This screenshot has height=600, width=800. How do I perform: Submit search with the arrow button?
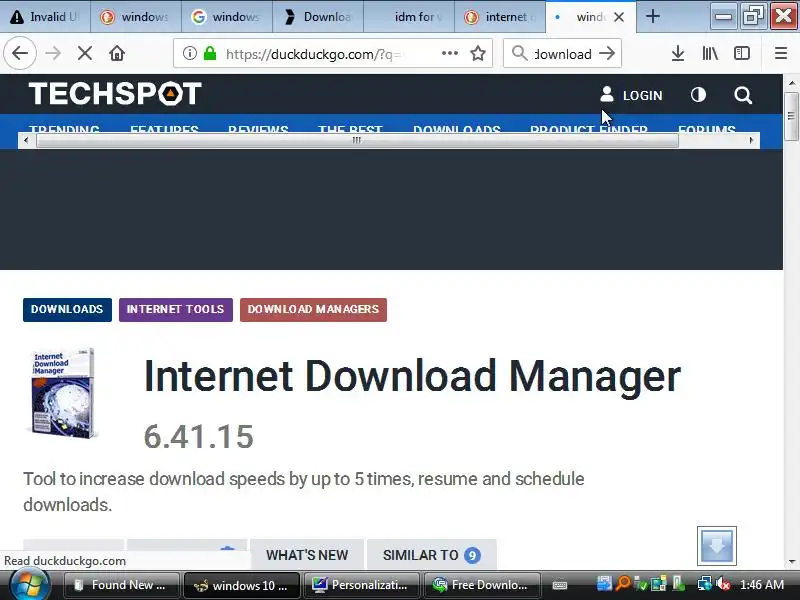pyautogui.click(x=607, y=53)
